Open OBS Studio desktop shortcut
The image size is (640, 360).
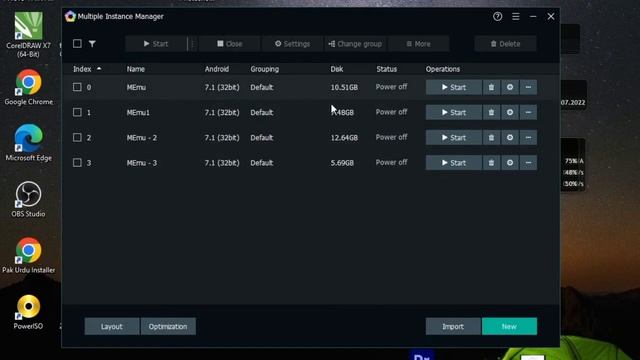click(x=29, y=200)
